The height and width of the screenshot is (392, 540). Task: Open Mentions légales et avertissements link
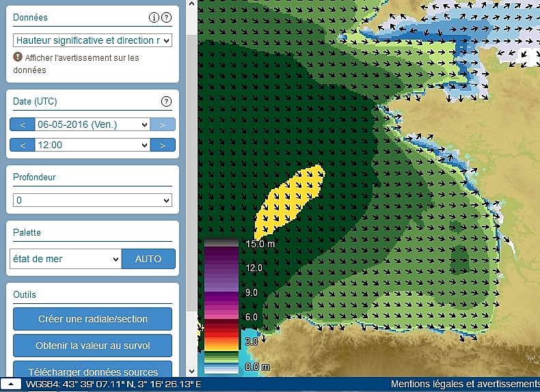pos(465,384)
